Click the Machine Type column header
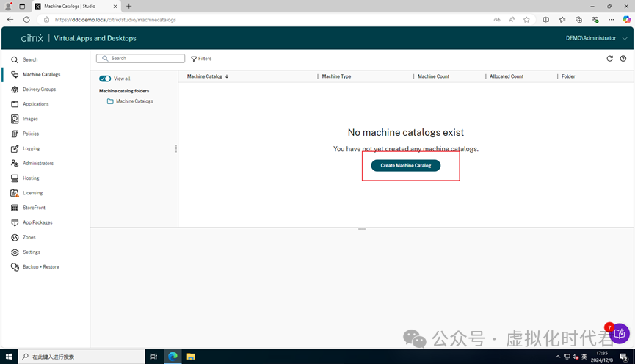This screenshot has height=364, width=635. (336, 76)
